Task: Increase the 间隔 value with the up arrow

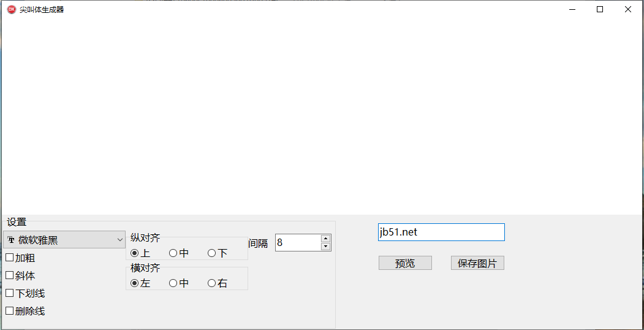Action: coord(326,239)
